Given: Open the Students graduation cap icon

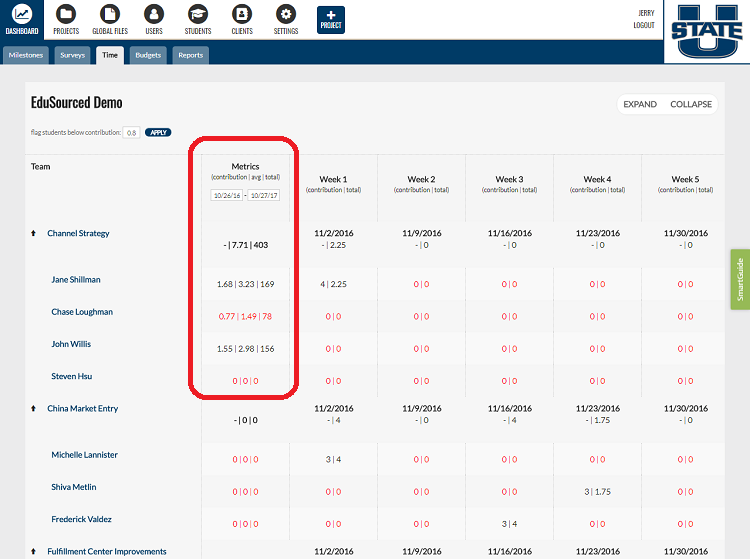Looking at the screenshot, I should tap(198, 14).
